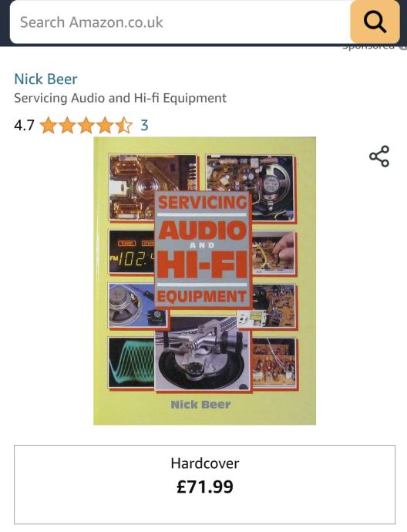Click the half-filled fifth rating star

coord(124,125)
